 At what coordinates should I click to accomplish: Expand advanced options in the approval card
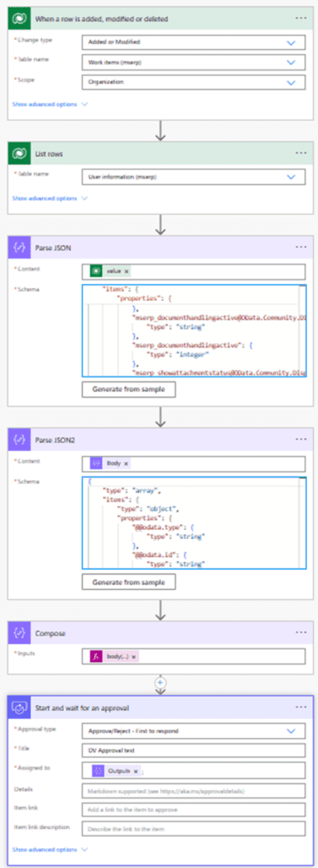coord(50,849)
